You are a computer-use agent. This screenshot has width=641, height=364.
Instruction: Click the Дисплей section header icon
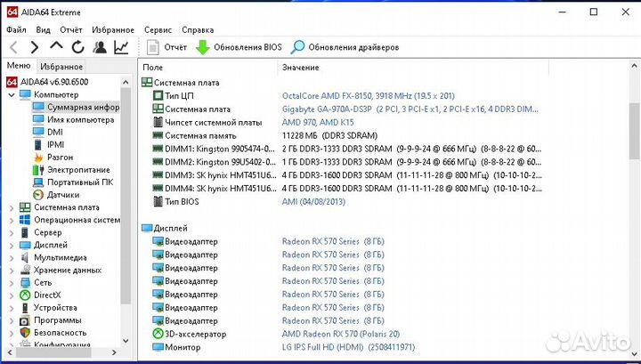[x=147, y=228]
